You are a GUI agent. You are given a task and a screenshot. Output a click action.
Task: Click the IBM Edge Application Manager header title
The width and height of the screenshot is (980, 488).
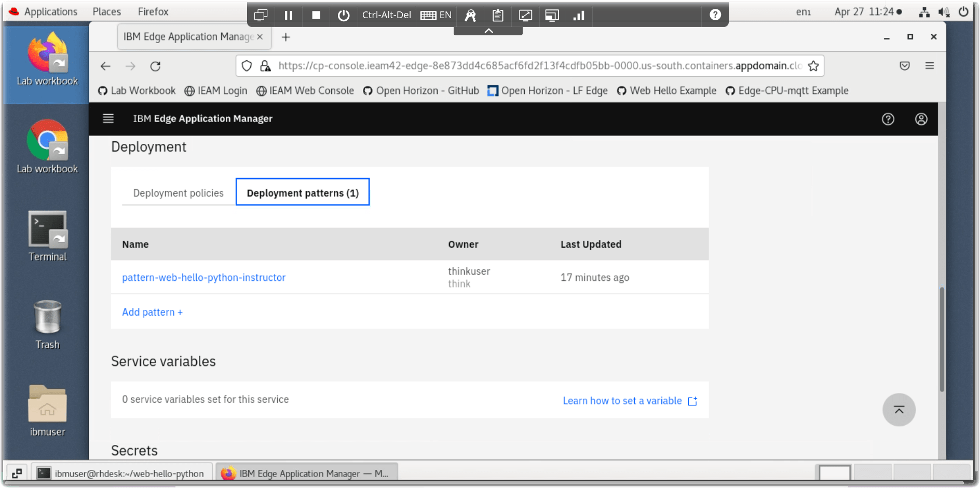tap(202, 119)
